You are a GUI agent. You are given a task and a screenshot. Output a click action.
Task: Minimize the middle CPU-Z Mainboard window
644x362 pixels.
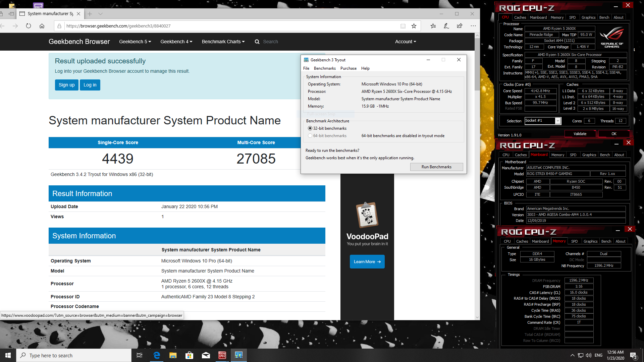tap(616, 144)
